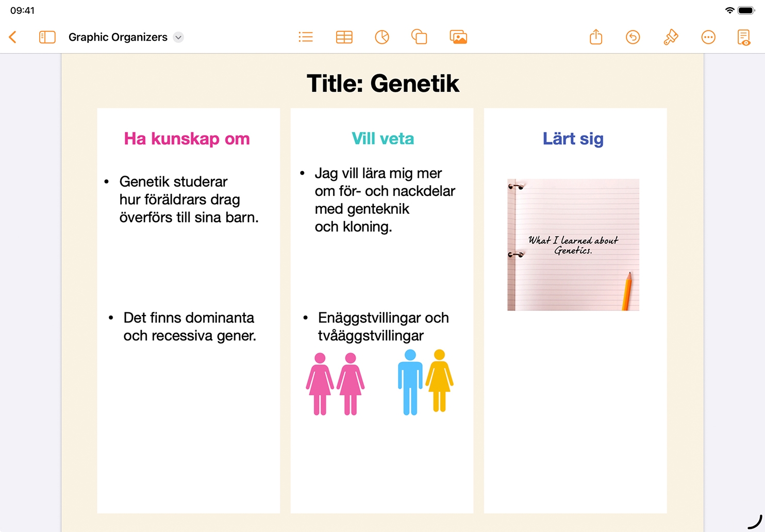Insert a chart from toolbar
Image resolution: width=765 pixels, height=532 pixels.
[x=382, y=37]
